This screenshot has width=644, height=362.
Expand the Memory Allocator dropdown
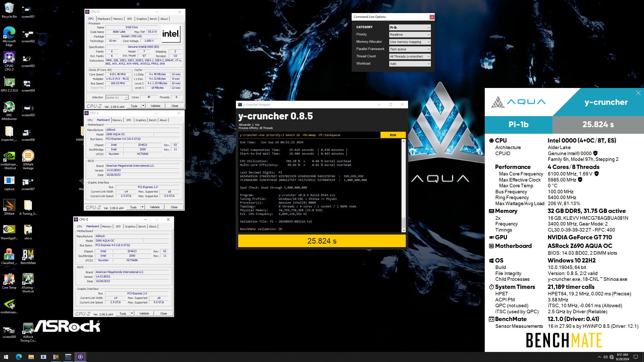[x=410, y=42]
